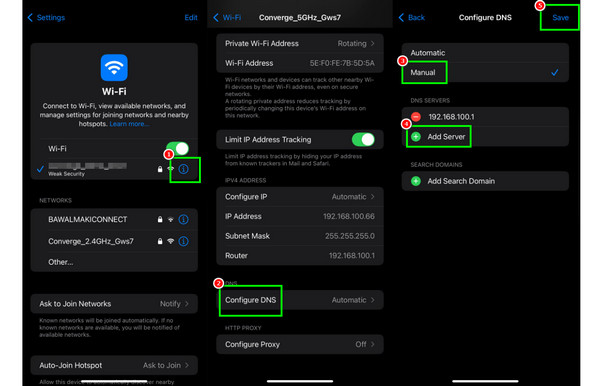Viewport: 600px width, 386px height.
Task: Tap the Router 192.168.100.1 value
Action: 352,256
